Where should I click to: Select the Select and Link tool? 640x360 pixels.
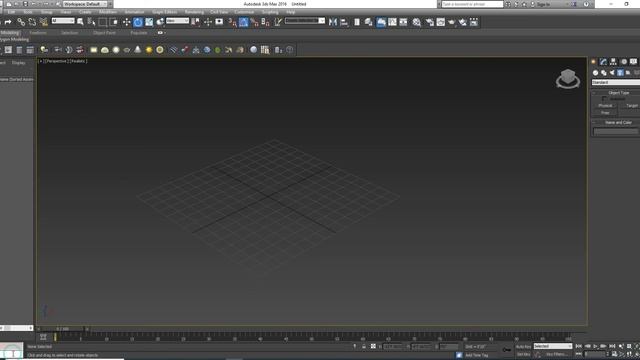[x=21, y=22]
